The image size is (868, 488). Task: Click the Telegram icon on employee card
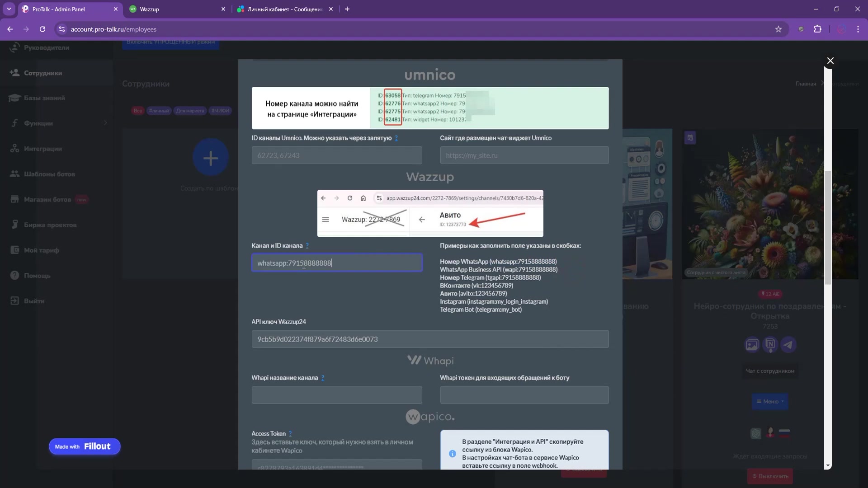coord(788,345)
